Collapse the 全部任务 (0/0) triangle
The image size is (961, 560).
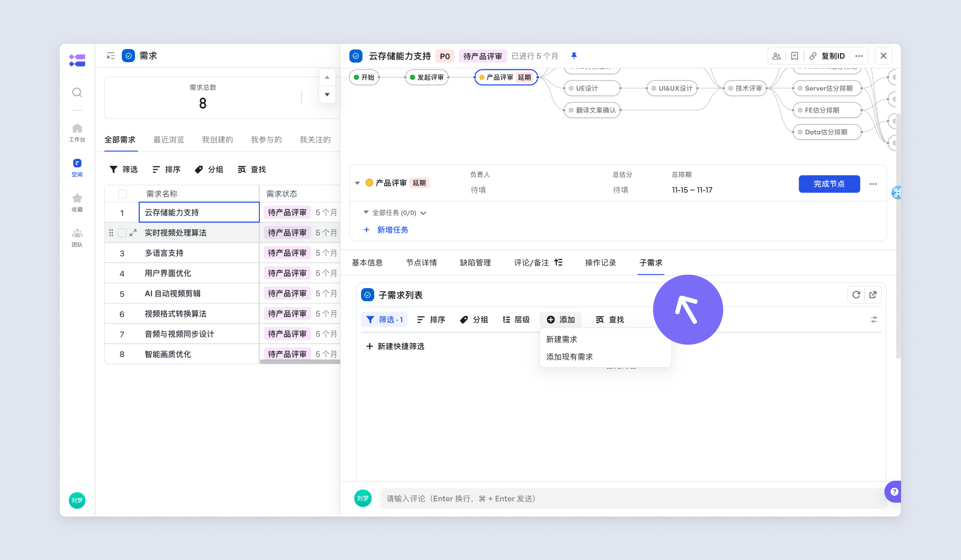366,212
